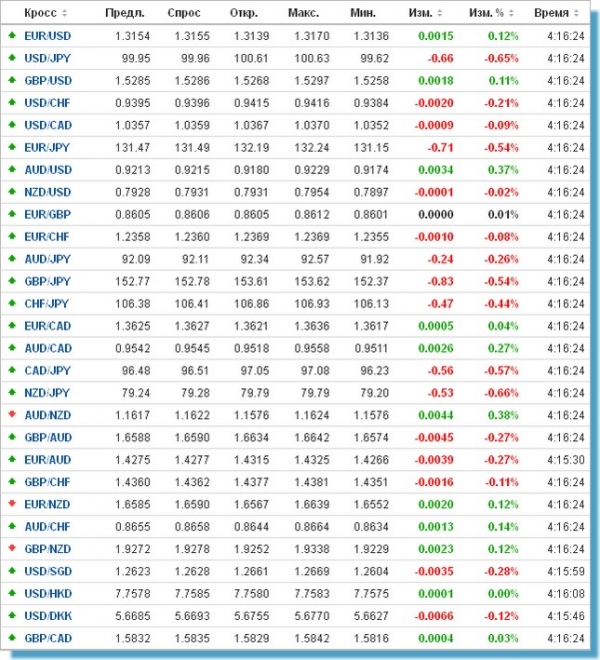This screenshot has height=660, width=600.
Task: Select USD/JPY change percent -0.65%
Action: click(501, 58)
